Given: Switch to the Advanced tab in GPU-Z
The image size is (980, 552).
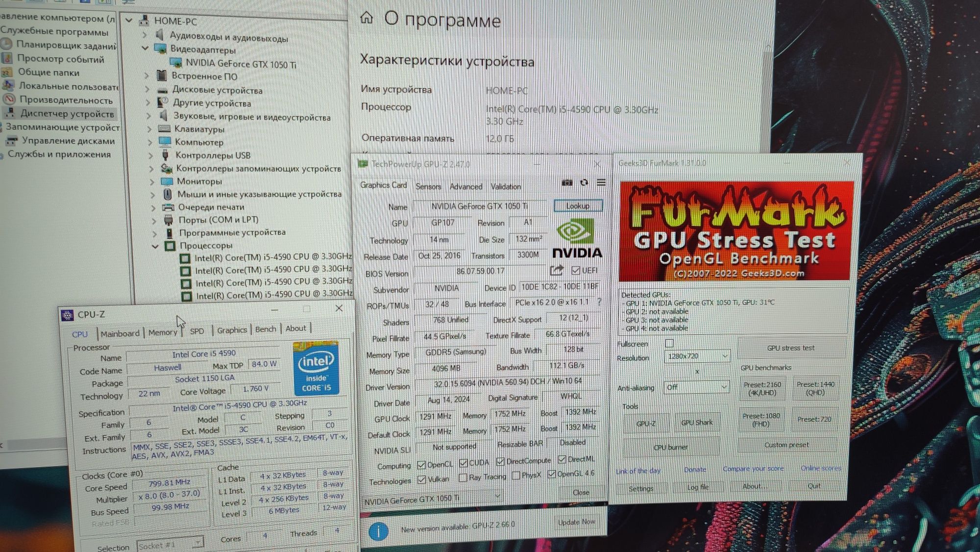Looking at the screenshot, I should tap(465, 186).
